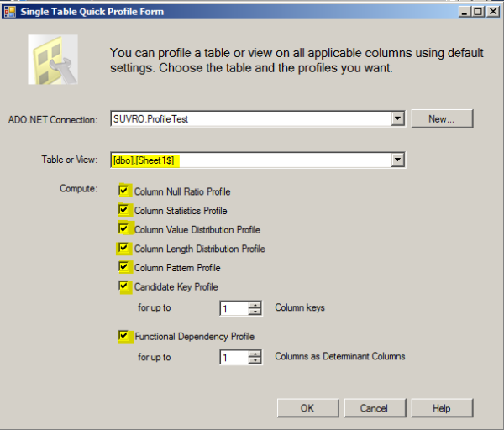
Task: Expand the Table or View dropdown
Action: [x=397, y=160]
